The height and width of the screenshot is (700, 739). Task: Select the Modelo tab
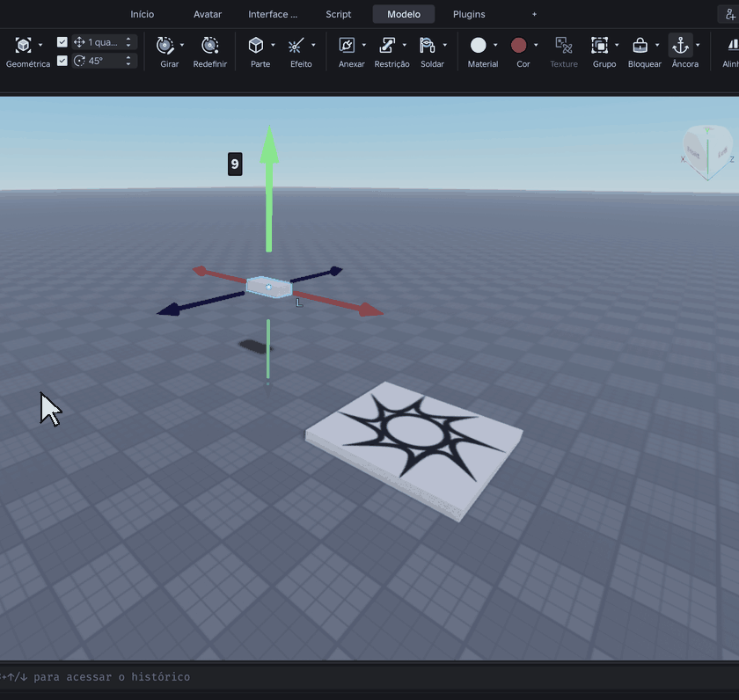pos(404,15)
